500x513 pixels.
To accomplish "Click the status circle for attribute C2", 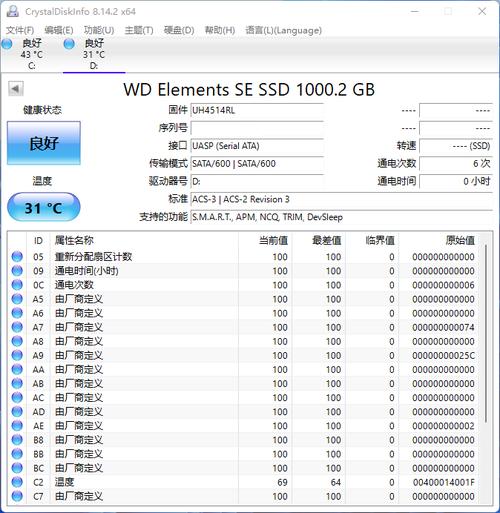I will pyautogui.click(x=17, y=482).
